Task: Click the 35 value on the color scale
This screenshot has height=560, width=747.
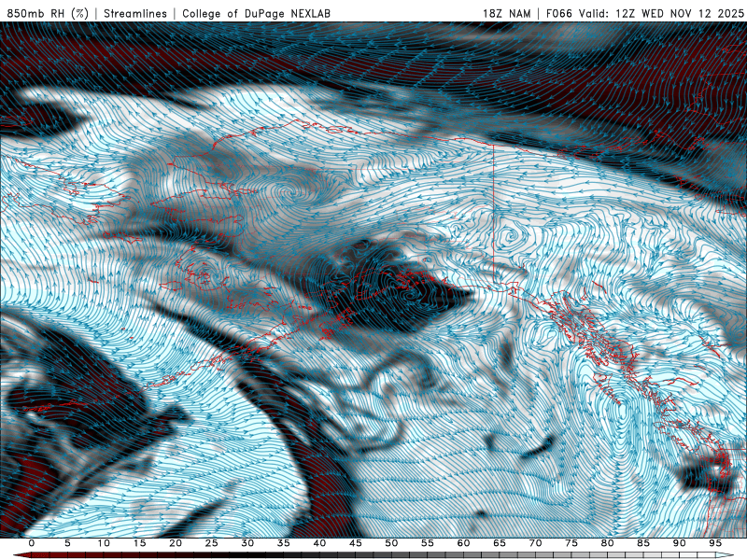Action: pyautogui.click(x=284, y=543)
